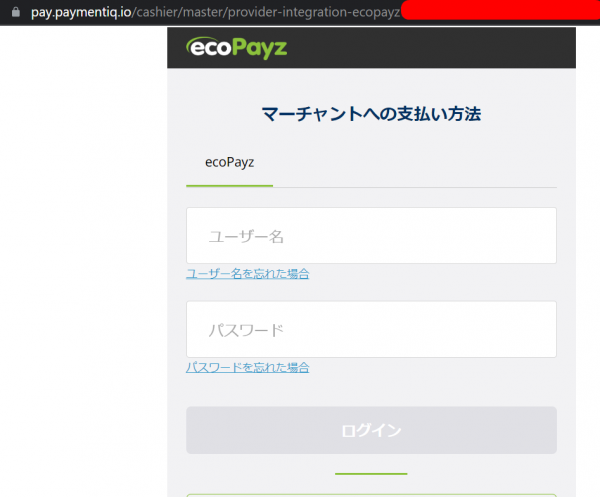This screenshot has height=497, width=600.
Task: Click the ログイン login button
Action: [371, 430]
